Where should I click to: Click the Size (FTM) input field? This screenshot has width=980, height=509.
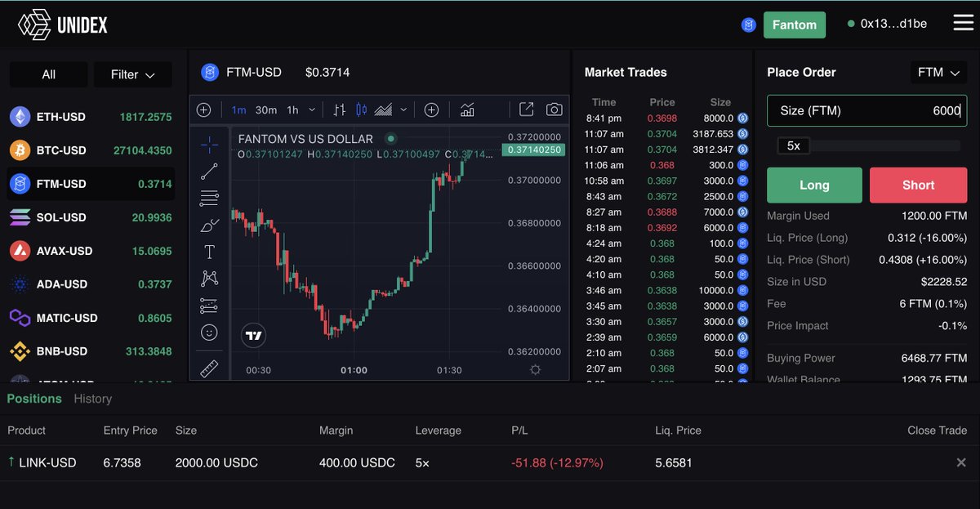coord(867,110)
